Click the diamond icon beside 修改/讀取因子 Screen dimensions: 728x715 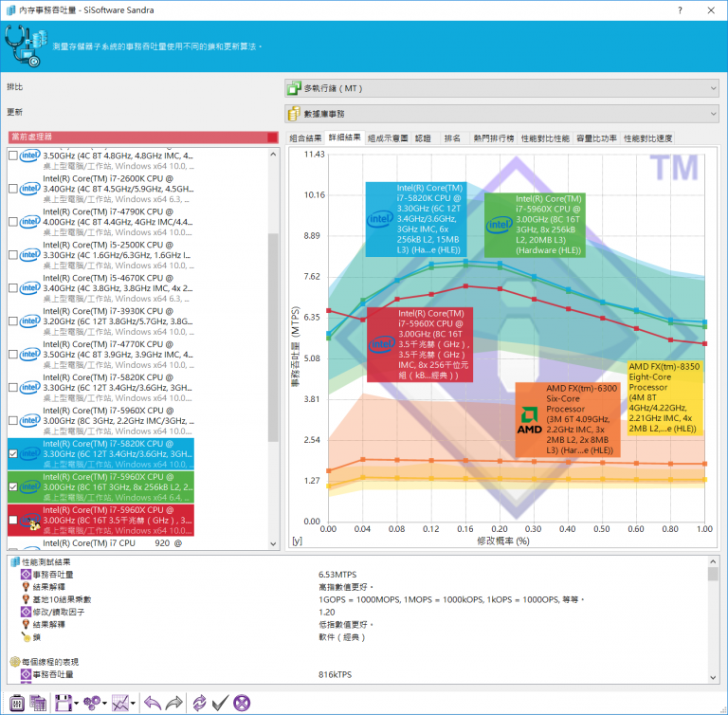click(x=26, y=613)
